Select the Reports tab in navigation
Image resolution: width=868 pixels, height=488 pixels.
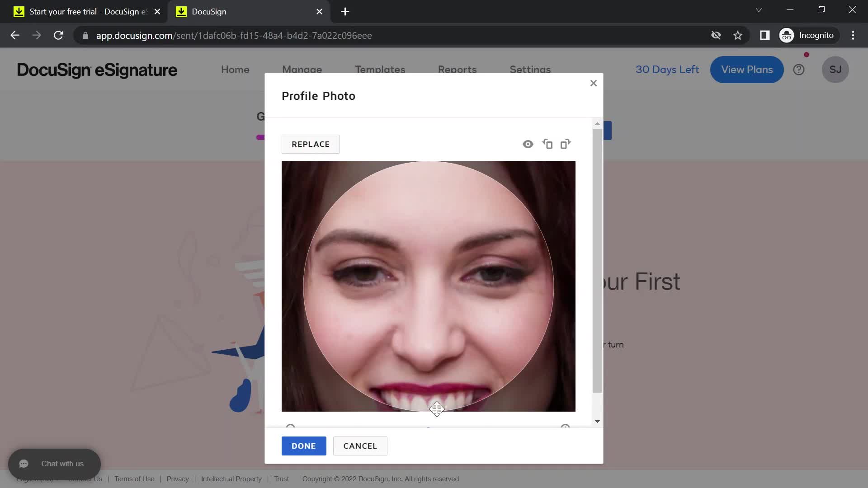[457, 70]
